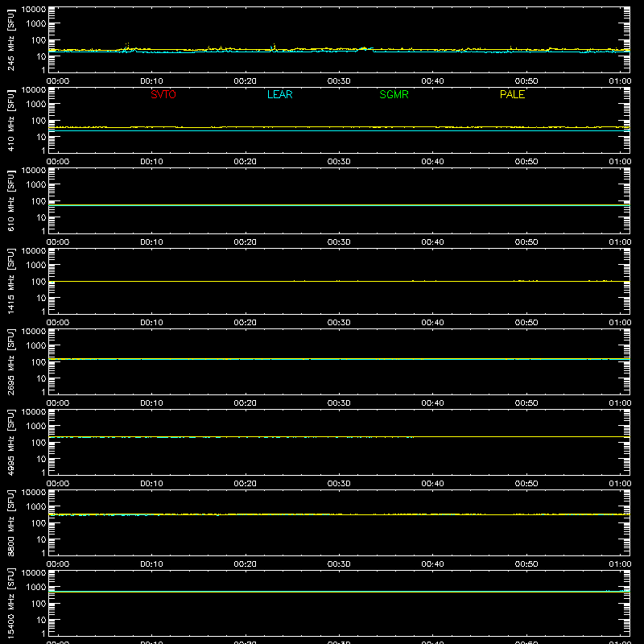Viewport: 644px width, 644px height.
Task: Click the green SGMR station legend label
Action: click(394, 94)
